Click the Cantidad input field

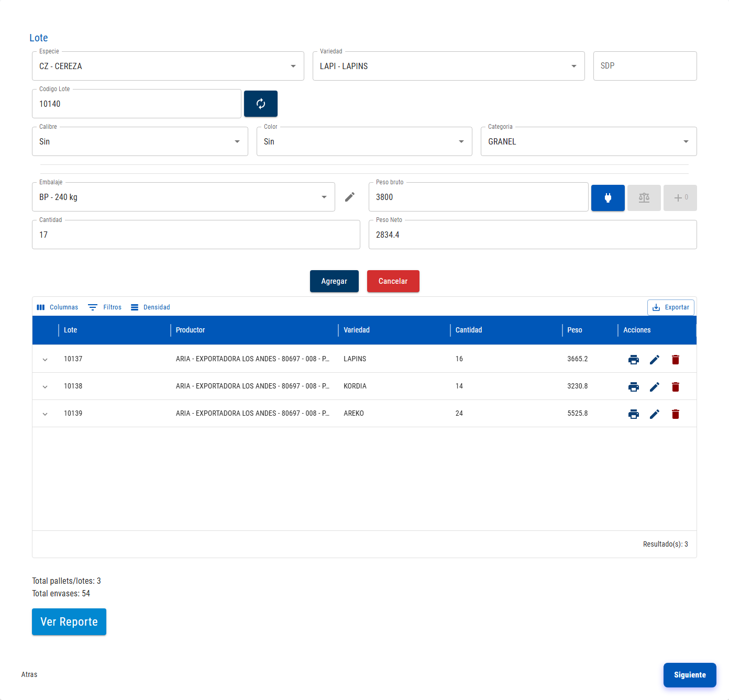point(196,235)
